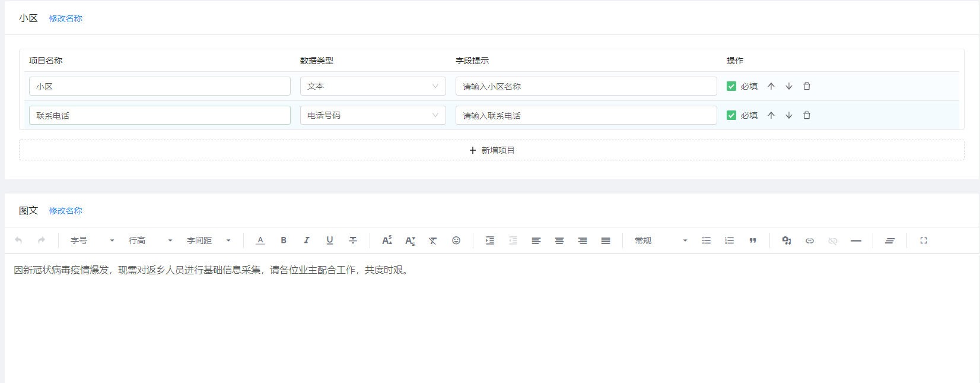
Task: Delete the 小区 row
Action: pyautogui.click(x=807, y=86)
